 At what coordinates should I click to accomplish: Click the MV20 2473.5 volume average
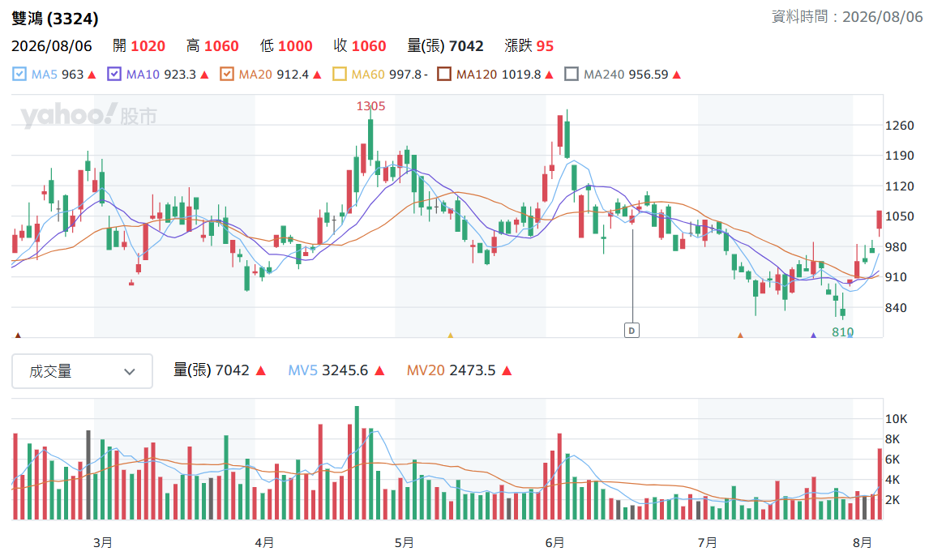(x=451, y=371)
